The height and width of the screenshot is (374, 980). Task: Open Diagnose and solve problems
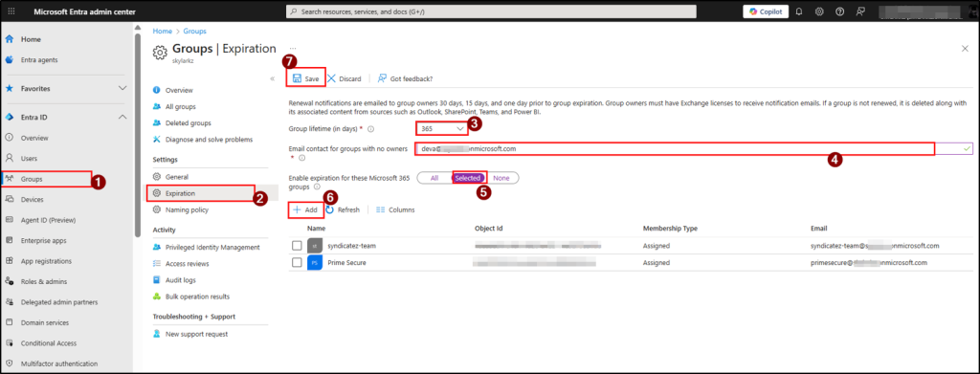[x=209, y=140]
